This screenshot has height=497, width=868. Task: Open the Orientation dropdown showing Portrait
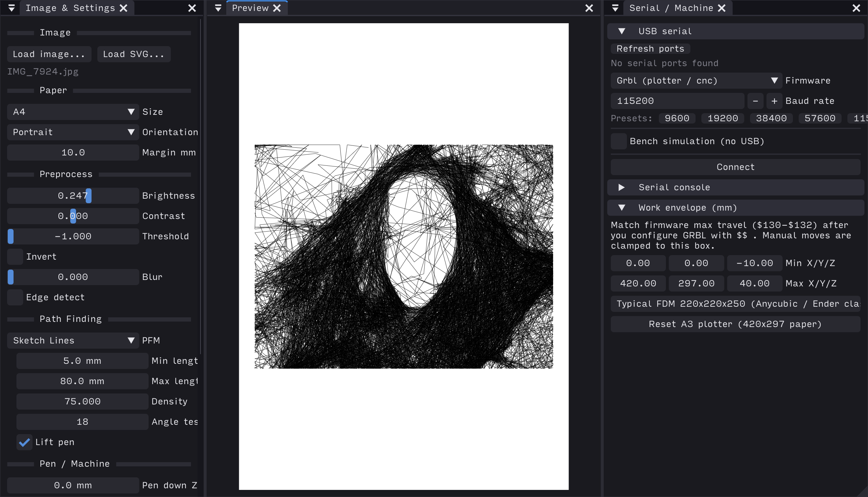[73, 132]
